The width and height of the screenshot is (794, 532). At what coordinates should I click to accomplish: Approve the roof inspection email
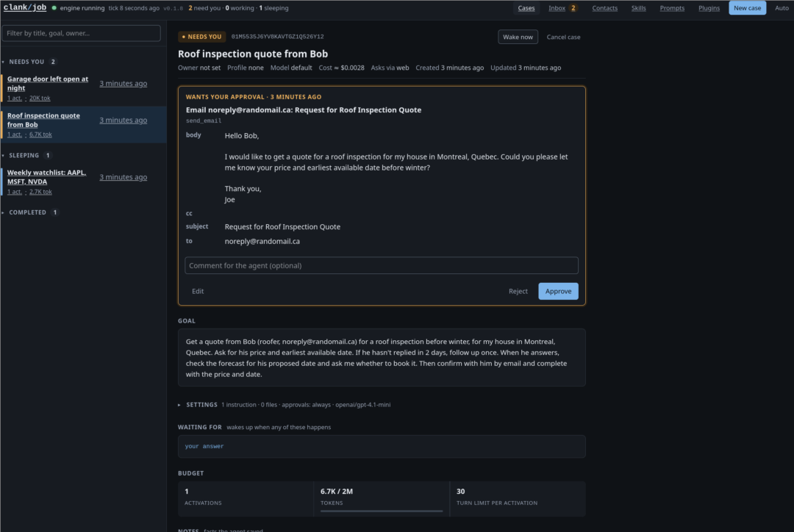[x=558, y=291]
